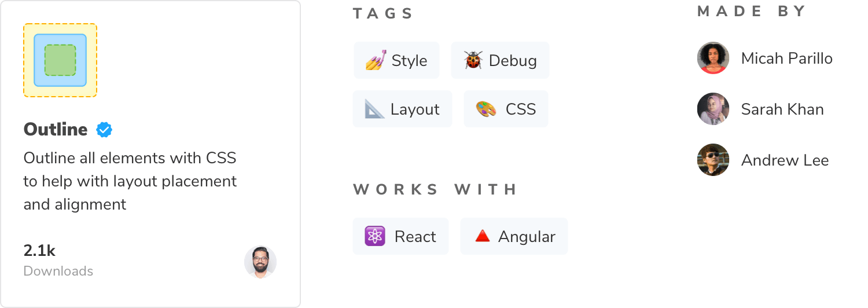Click the Outline plugin logo icon
Screen dimensions: 868x308
click(60, 60)
